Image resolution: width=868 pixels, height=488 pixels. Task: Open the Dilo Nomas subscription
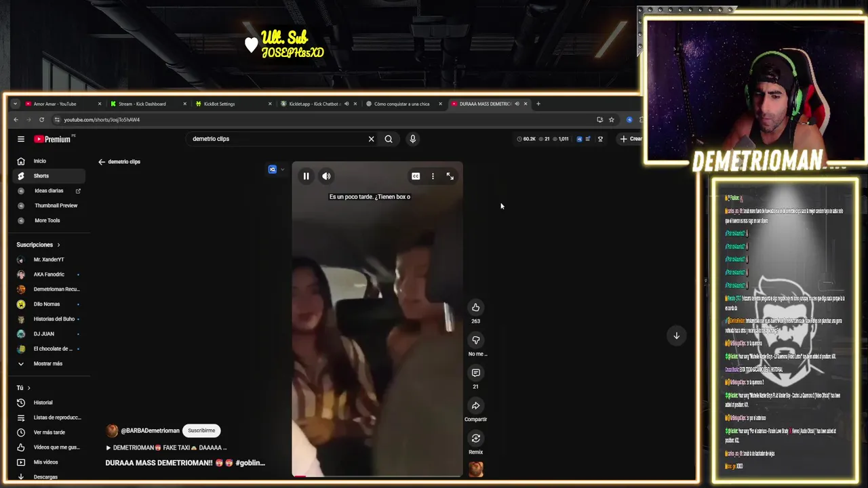49,304
